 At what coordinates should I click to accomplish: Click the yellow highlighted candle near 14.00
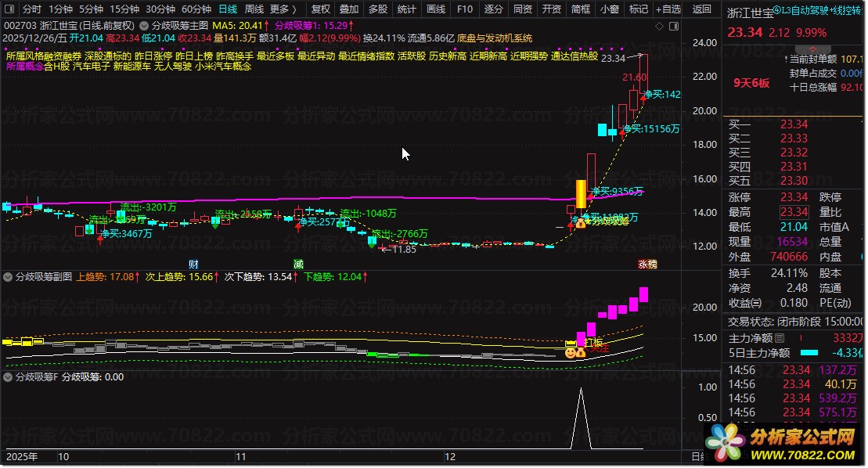click(x=581, y=193)
